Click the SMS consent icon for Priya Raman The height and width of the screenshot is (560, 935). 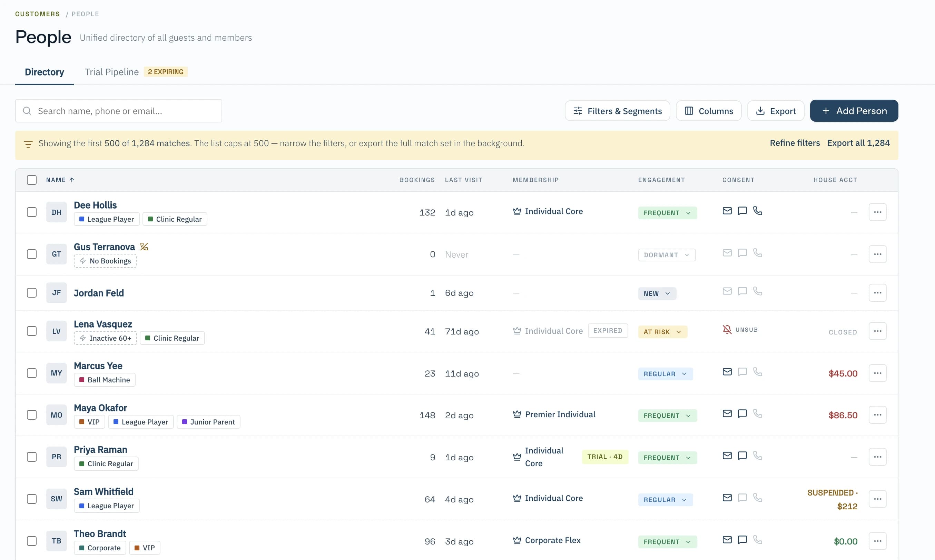[x=742, y=456]
